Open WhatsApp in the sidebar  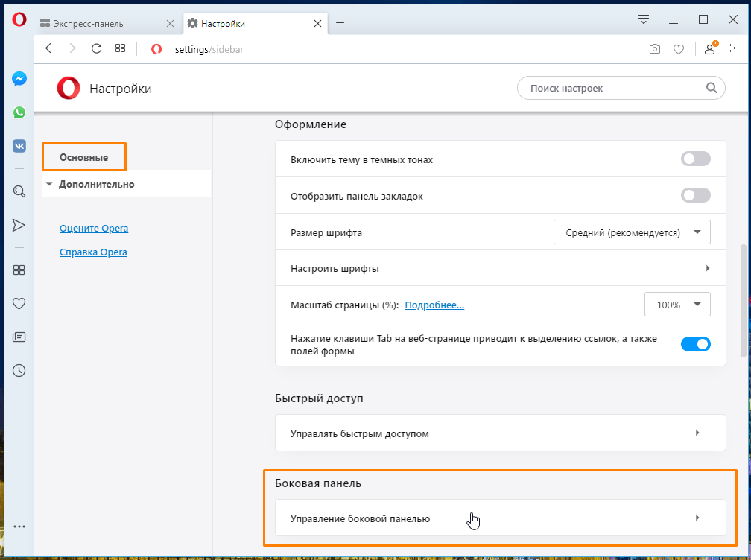pyautogui.click(x=19, y=112)
